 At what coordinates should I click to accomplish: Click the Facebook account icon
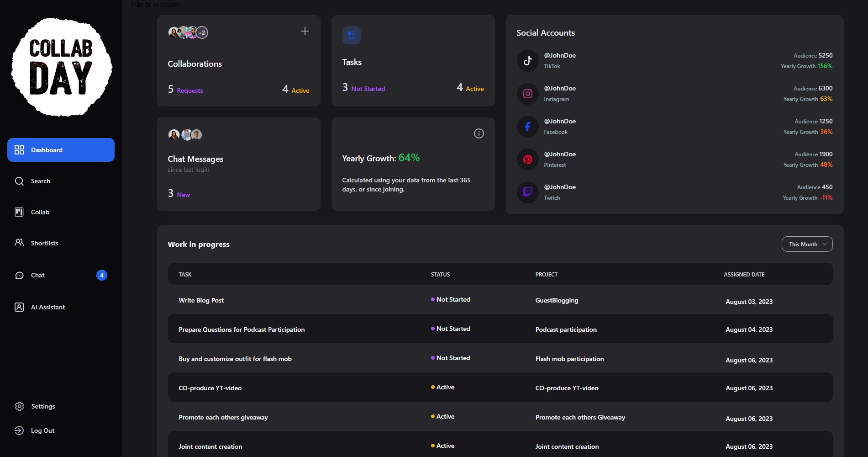[x=527, y=127]
